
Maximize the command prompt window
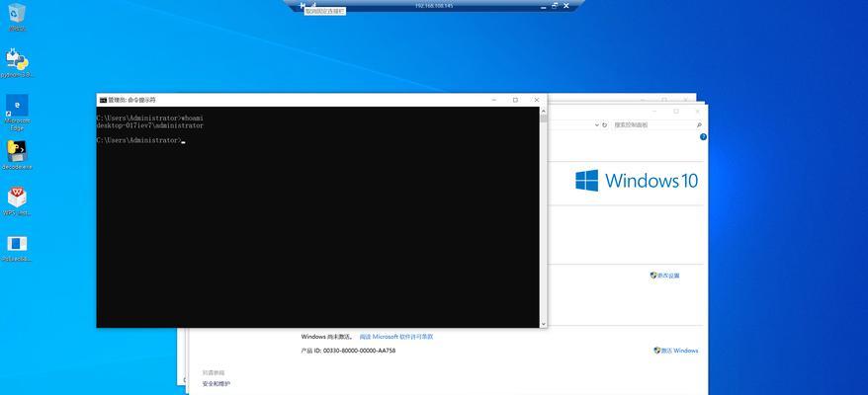515,100
